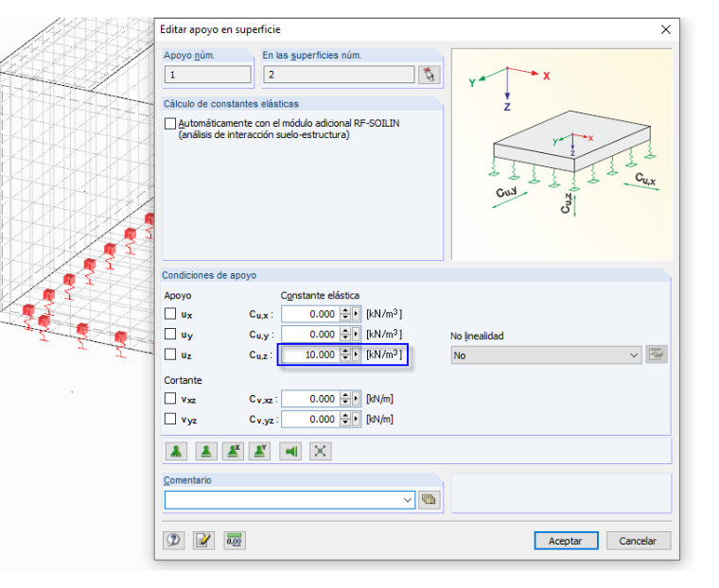This screenshot has width=719, height=588.
Task: Click the Cu,x spinner arrows
Action: 345,314
